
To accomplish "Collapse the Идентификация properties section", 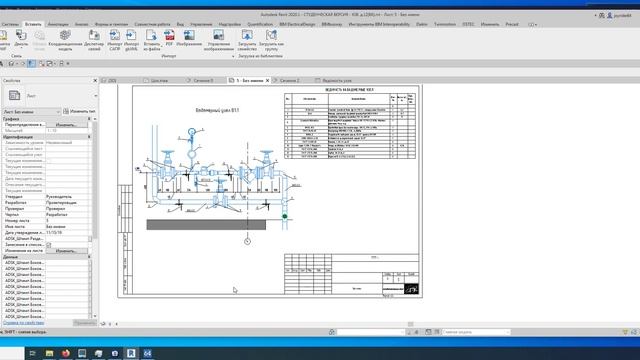I will click(x=89, y=137).
